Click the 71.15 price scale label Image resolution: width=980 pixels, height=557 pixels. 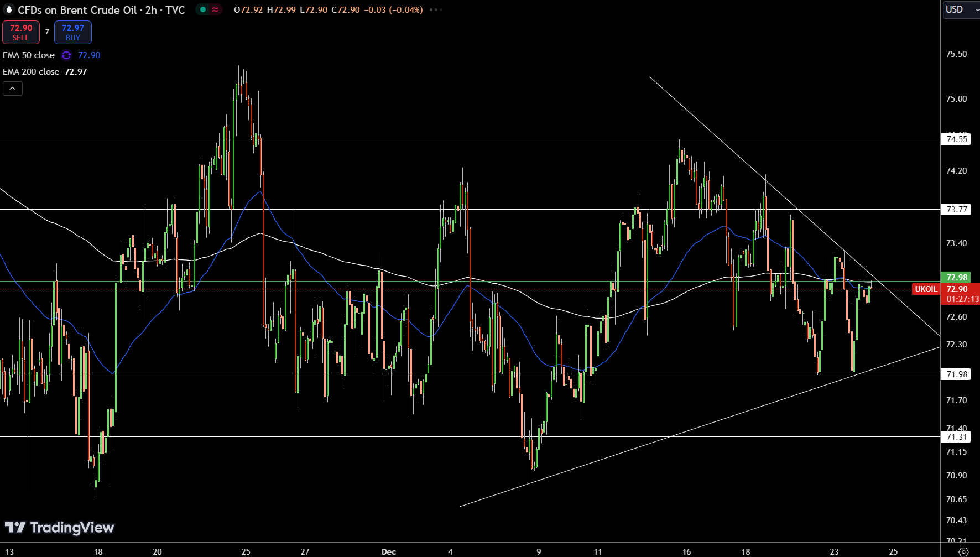956,451
